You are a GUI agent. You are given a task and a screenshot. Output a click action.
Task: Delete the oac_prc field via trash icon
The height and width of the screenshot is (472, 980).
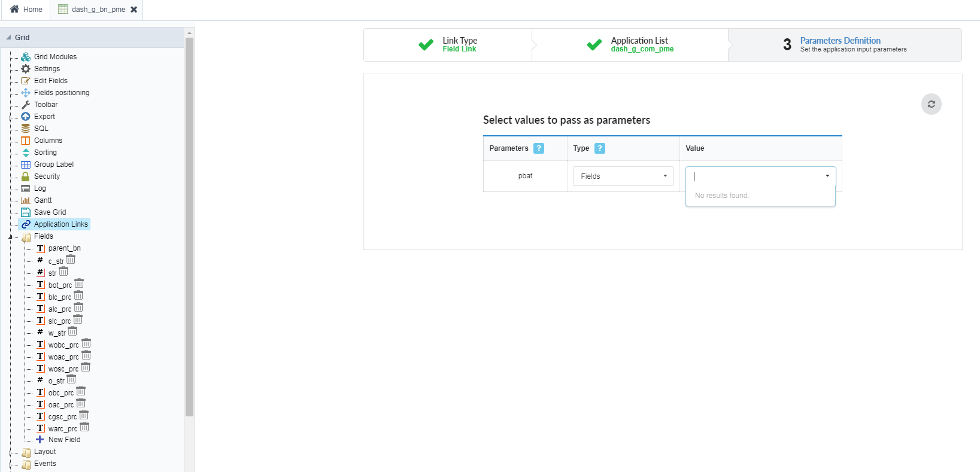pyautogui.click(x=81, y=403)
